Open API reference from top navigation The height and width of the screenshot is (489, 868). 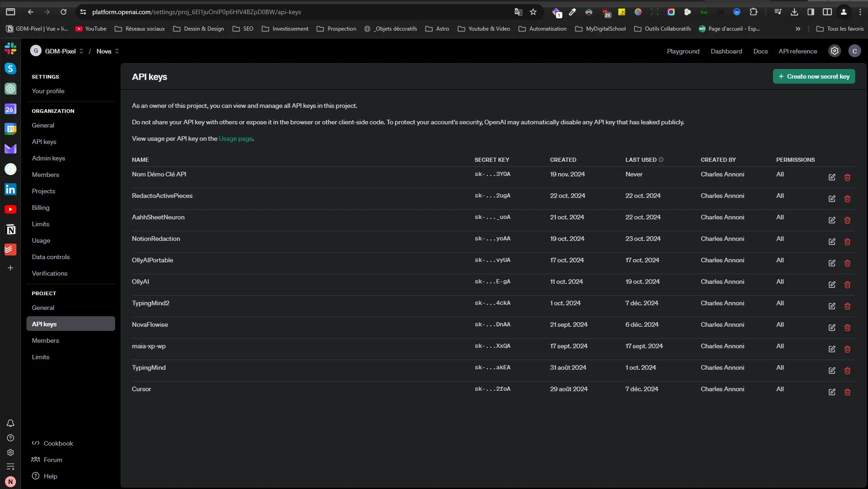[798, 51]
